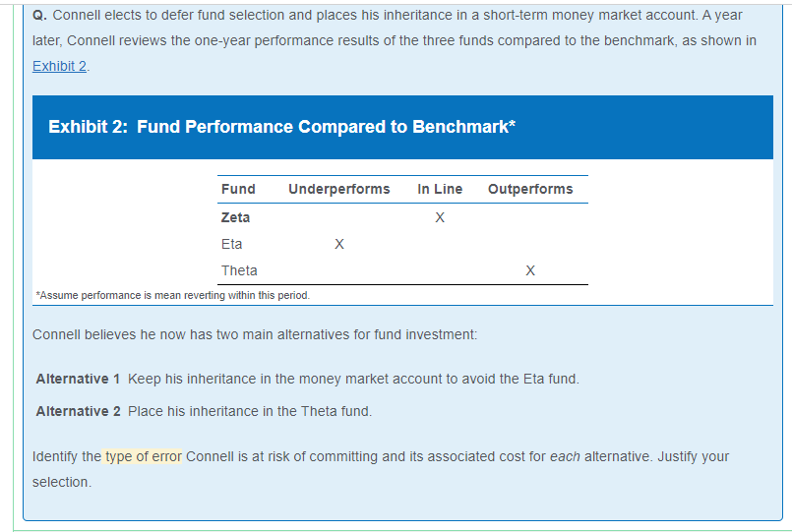Click the Alternative 1 label
This screenshot has height=532, width=792.
click(78, 379)
